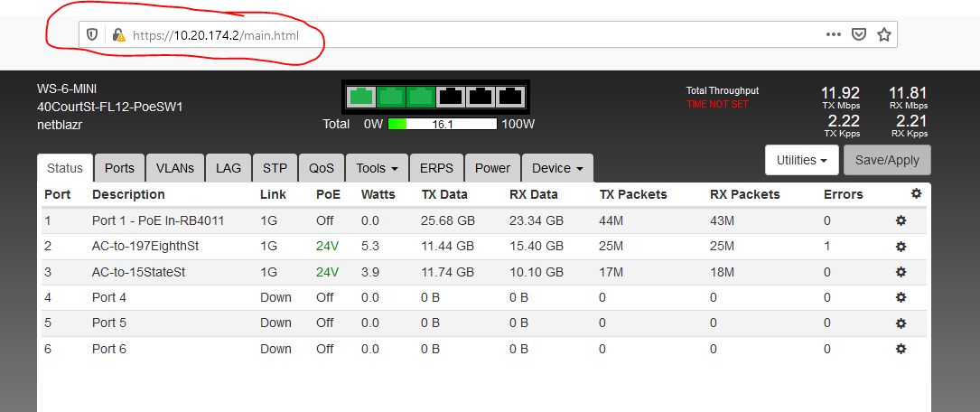This screenshot has height=412, width=980.
Task: Click the gear icon for Port 1 row
Action: click(901, 220)
